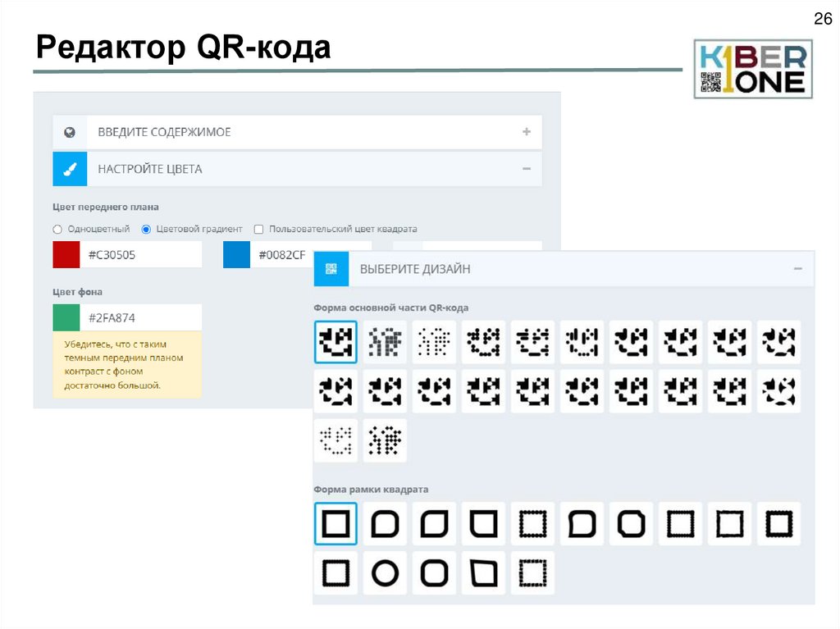Select the seventh body shape, second row
Viewport: 840px width, 629px height.
(x=632, y=391)
